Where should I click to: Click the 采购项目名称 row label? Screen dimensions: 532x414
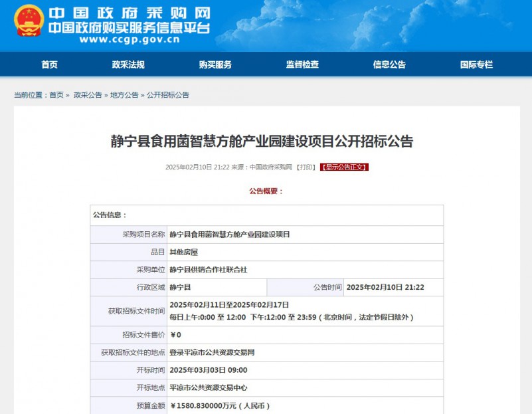(143, 235)
